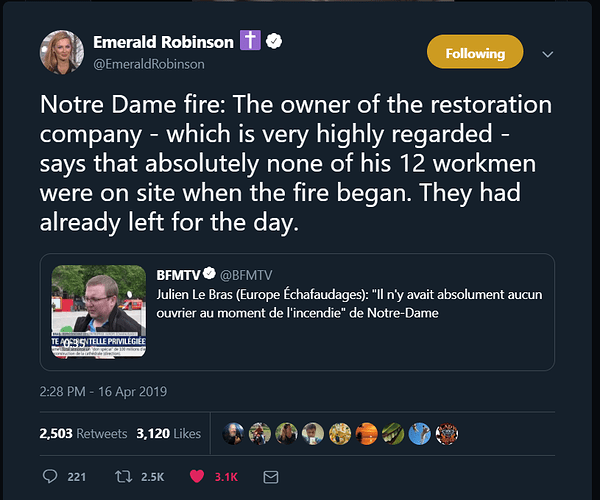600x500 pixels.
Task: Click the first liker avatar in the row
Action: pos(233,433)
